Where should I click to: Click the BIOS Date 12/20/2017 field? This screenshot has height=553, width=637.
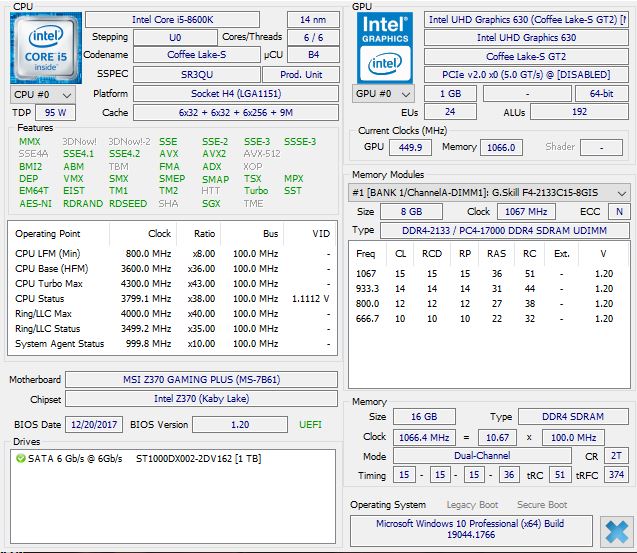click(94, 425)
